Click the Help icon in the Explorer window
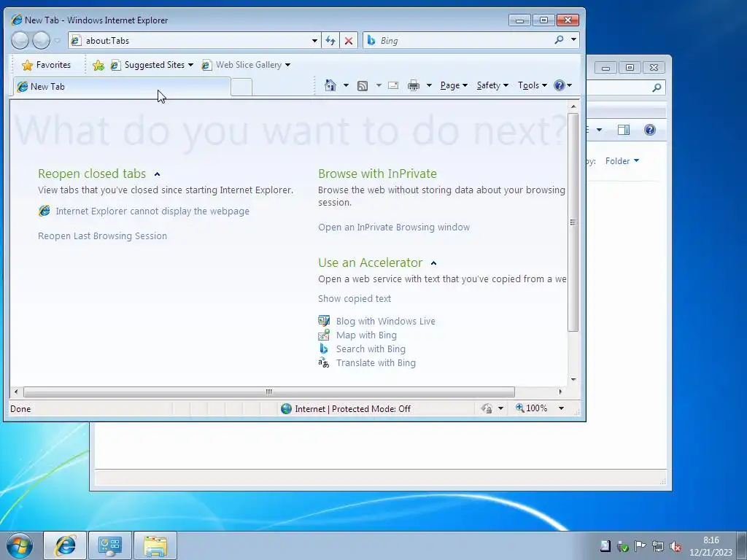This screenshot has width=747, height=560. pyautogui.click(x=650, y=130)
